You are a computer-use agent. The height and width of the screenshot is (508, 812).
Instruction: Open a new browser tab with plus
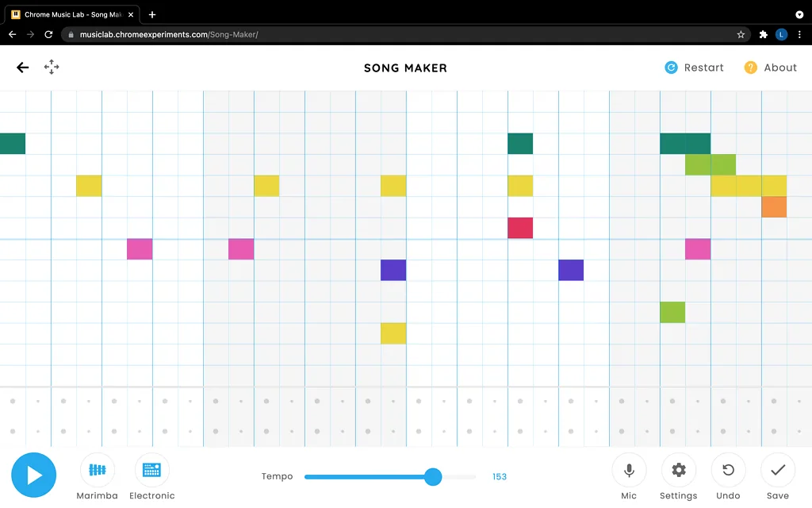pos(151,14)
